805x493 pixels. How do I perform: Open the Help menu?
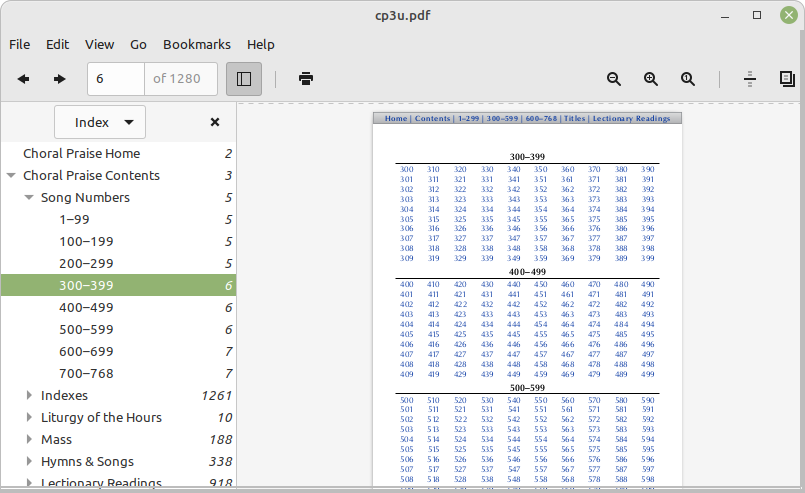[x=261, y=45]
